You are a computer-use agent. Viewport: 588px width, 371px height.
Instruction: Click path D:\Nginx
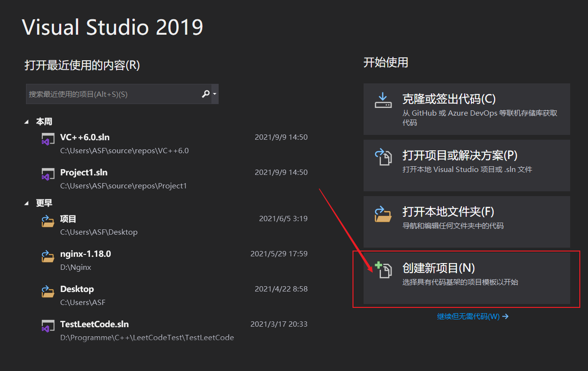click(76, 267)
